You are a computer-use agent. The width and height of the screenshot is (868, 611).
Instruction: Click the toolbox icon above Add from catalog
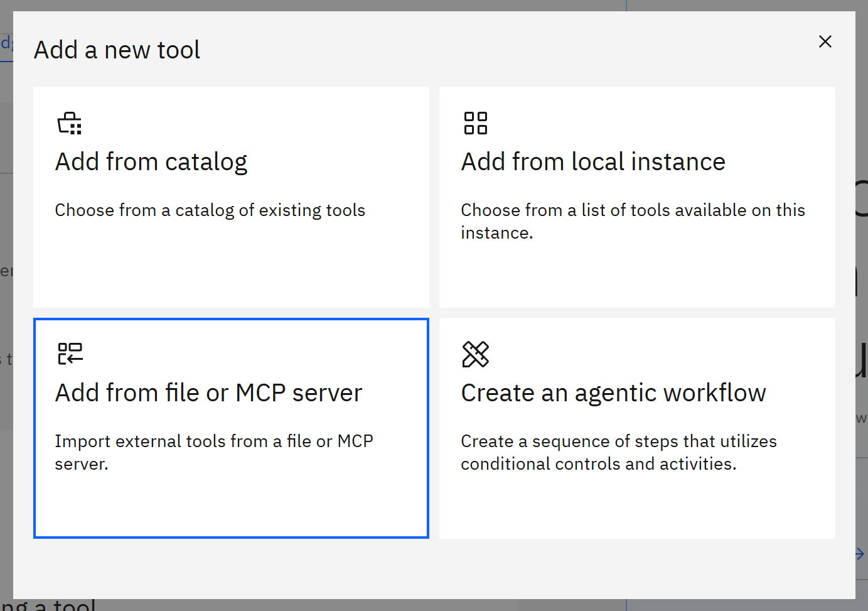(x=69, y=122)
